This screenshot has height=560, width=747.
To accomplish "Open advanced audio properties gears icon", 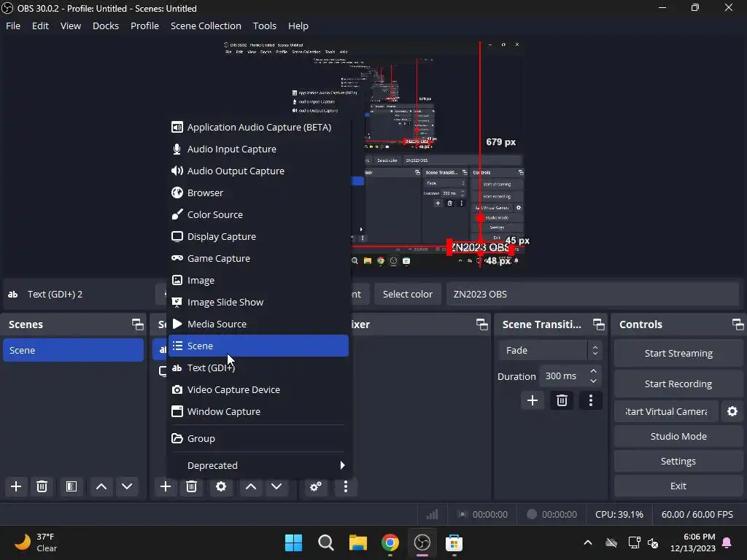I will tap(315, 486).
